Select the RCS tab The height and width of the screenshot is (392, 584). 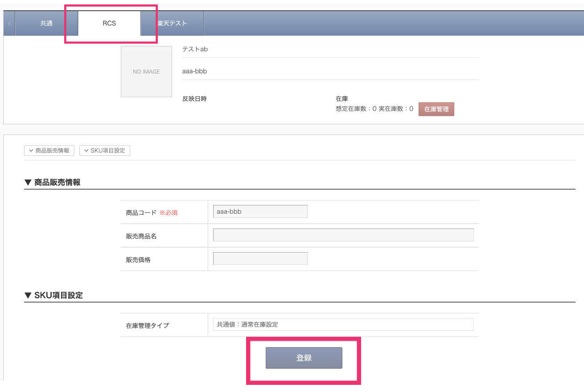coord(109,23)
